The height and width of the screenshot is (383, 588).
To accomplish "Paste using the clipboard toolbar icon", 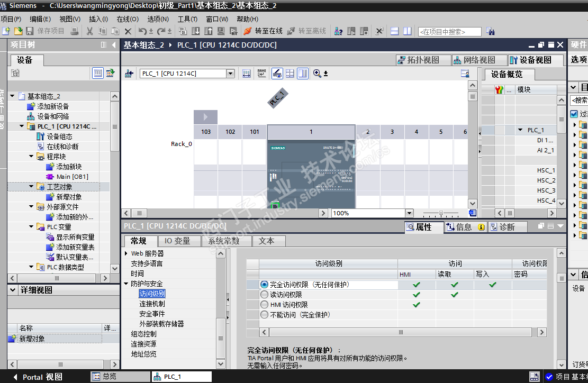I will tap(115, 31).
